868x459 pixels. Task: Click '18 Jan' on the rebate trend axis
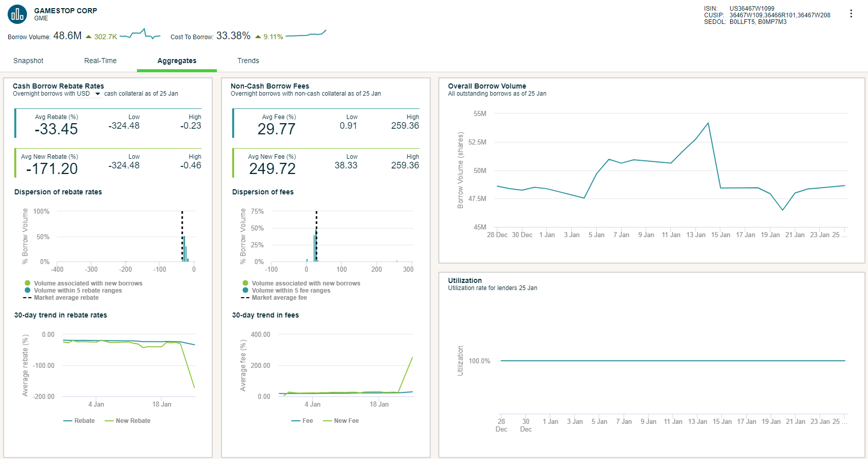pos(162,405)
